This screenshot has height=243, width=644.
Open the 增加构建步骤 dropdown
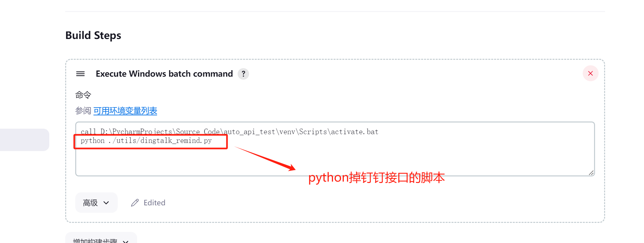[x=95, y=240]
